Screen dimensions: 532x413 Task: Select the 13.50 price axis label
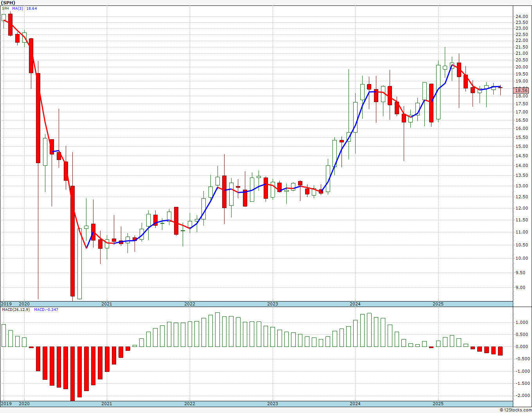pyautogui.click(x=521, y=176)
